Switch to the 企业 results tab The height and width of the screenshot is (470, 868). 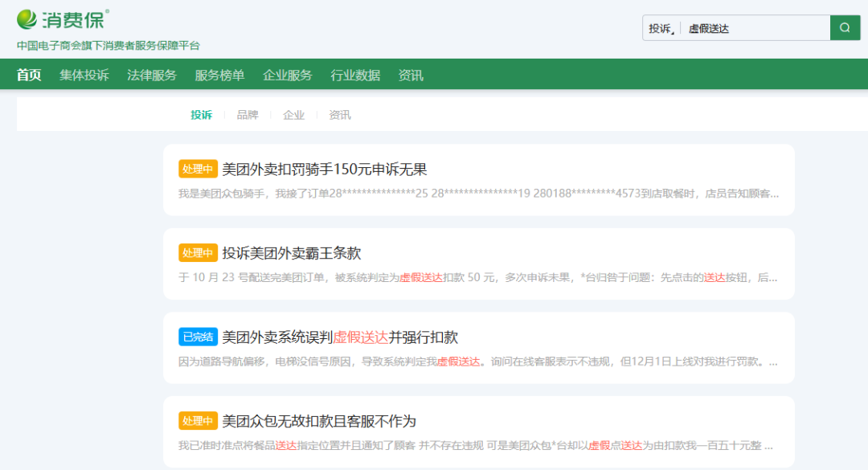click(x=293, y=115)
